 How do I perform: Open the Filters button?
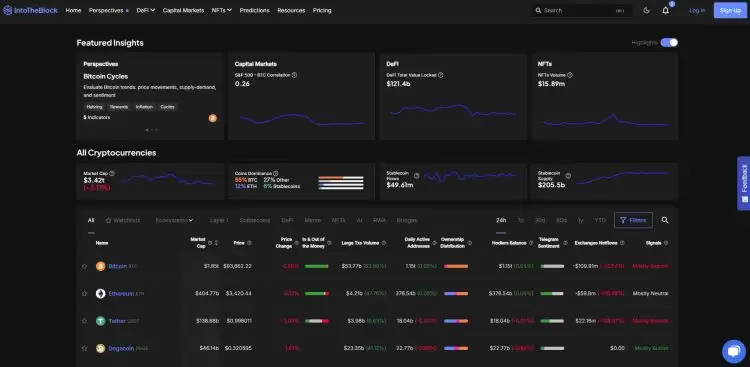coord(633,220)
